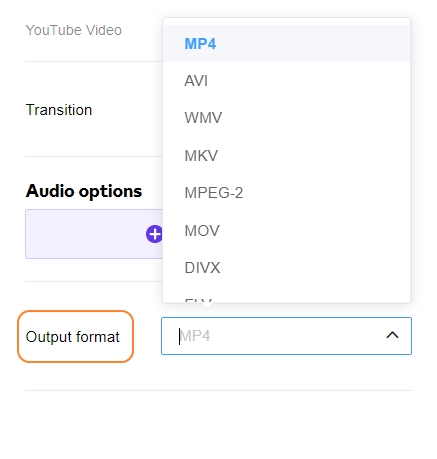
Task: Click the empty area right of the AVI option
Action: [309, 81]
